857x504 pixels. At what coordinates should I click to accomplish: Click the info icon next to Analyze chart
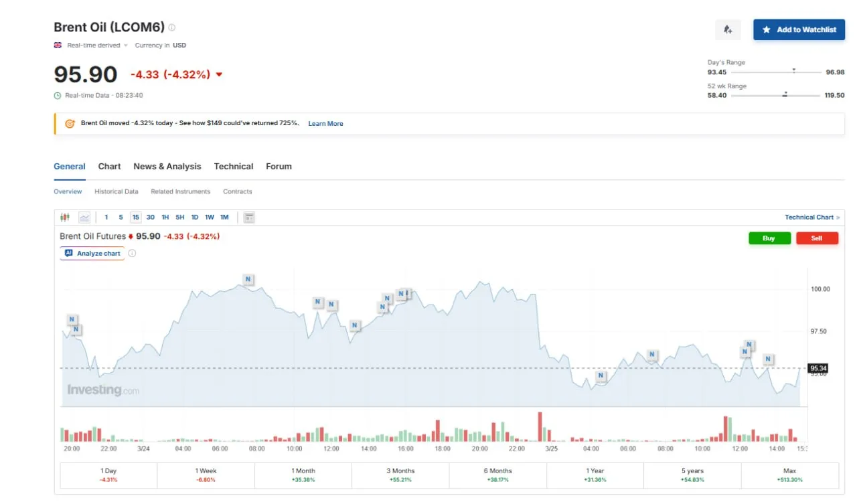132,254
